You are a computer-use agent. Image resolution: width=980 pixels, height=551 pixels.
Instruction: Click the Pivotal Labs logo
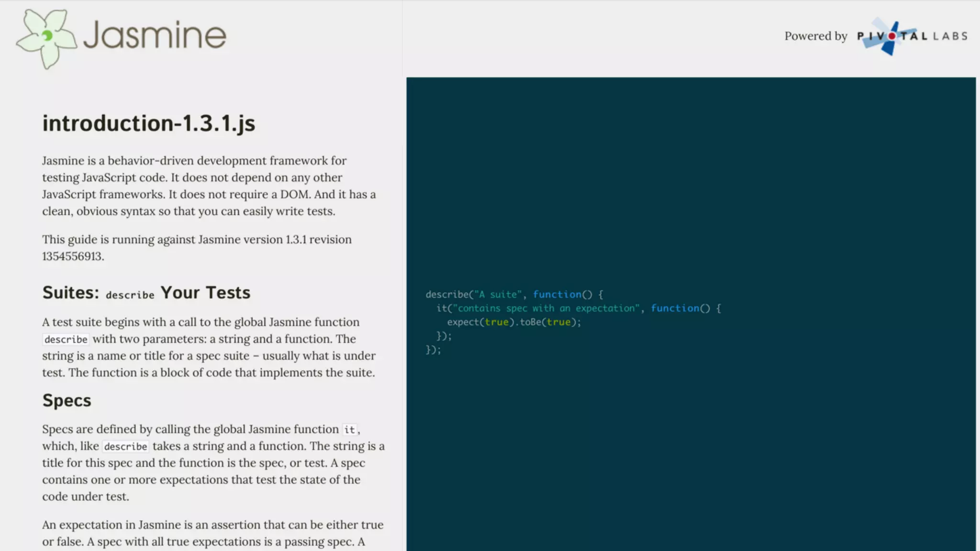coord(912,36)
